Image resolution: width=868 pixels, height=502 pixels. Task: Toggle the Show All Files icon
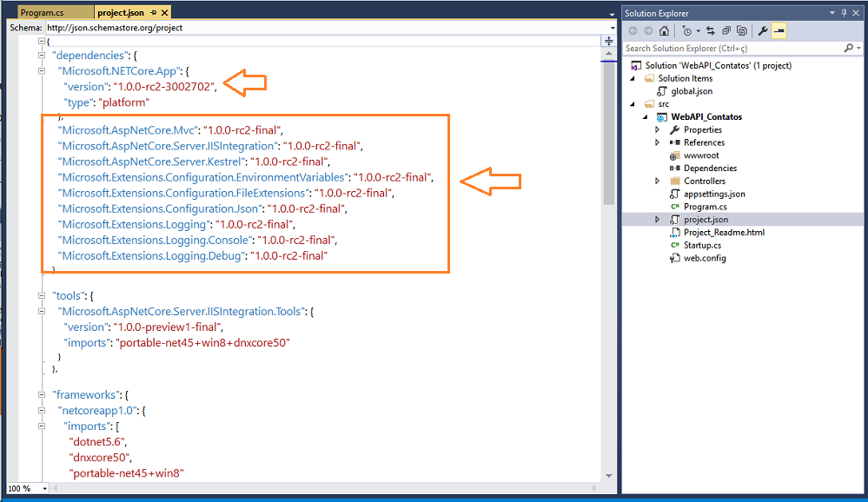742,31
